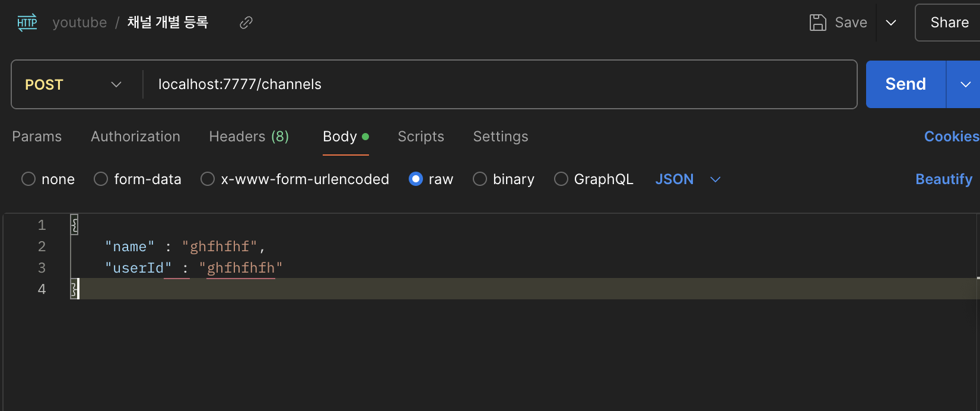
Task: Switch body type to GraphQL
Action: (x=561, y=179)
